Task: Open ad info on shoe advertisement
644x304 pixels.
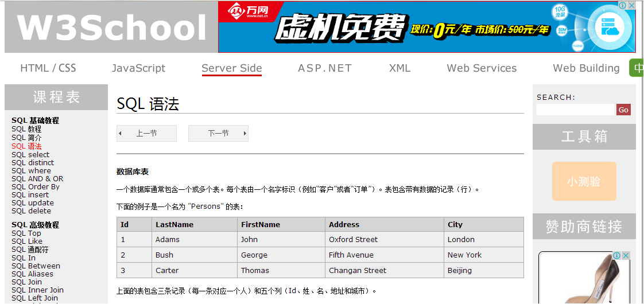Action: 617,256
